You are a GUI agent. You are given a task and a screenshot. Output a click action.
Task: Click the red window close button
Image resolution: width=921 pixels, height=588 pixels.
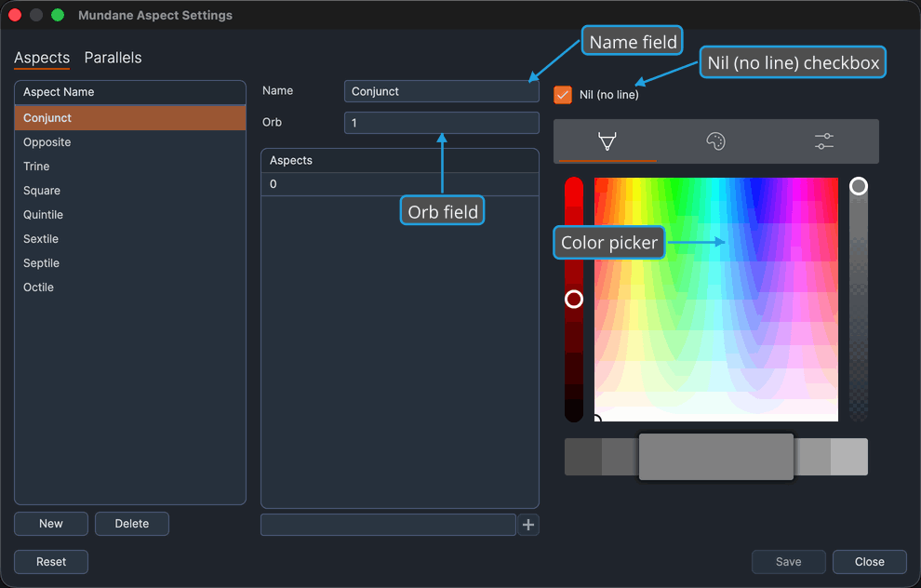pos(15,15)
